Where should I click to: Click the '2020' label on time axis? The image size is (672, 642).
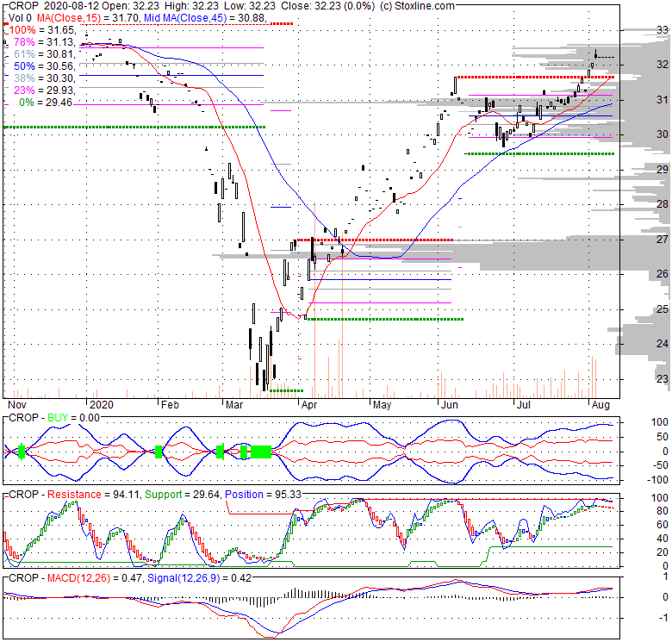(102, 405)
